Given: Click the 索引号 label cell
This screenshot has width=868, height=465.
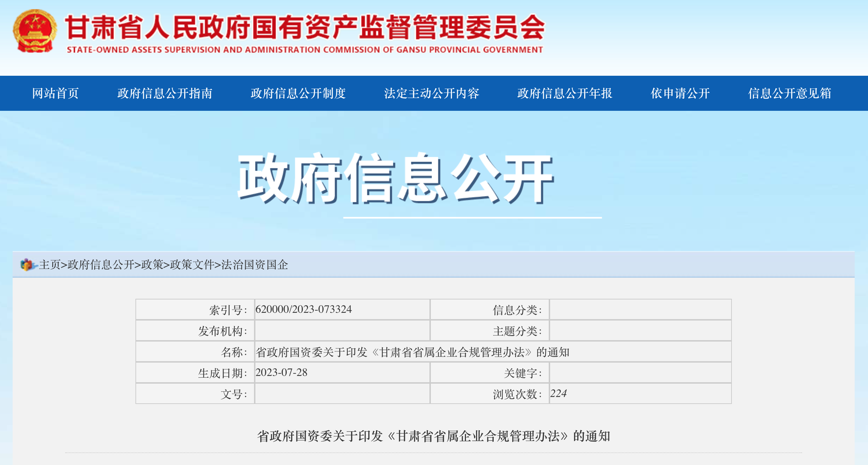Looking at the screenshot, I should tap(195, 310).
